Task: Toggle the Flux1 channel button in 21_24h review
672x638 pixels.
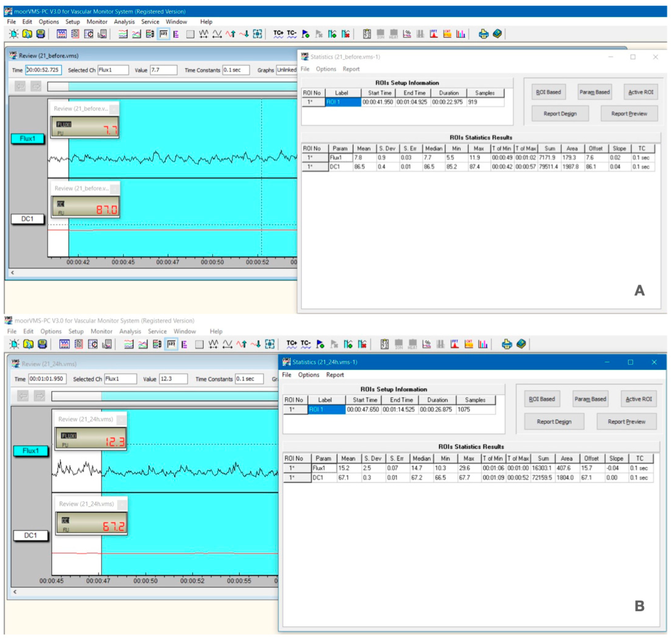Action: [x=31, y=451]
